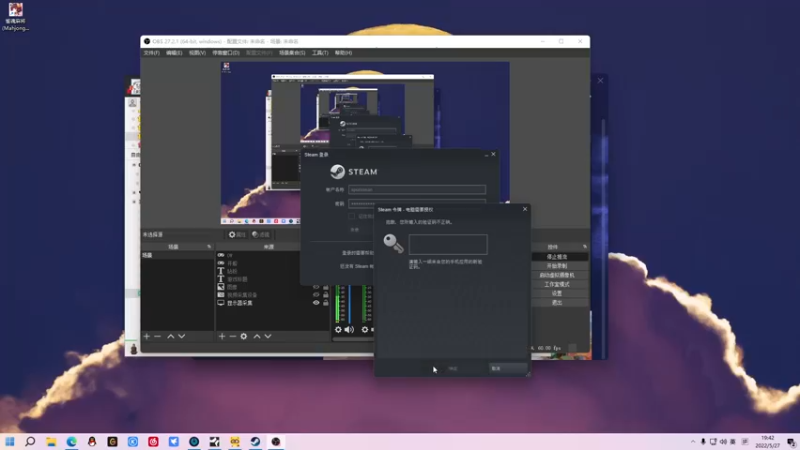800x450 pixels.
Task: Open the File menu in OBS
Action: [152, 53]
